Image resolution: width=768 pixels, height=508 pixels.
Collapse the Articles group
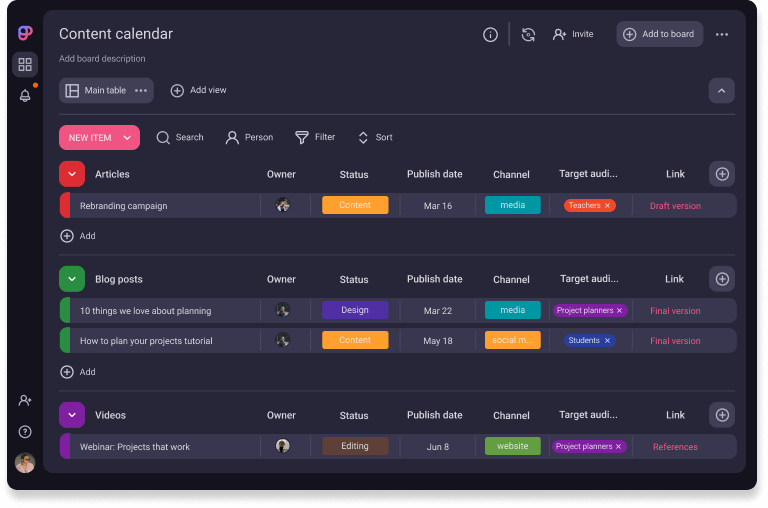pos(72,174)
